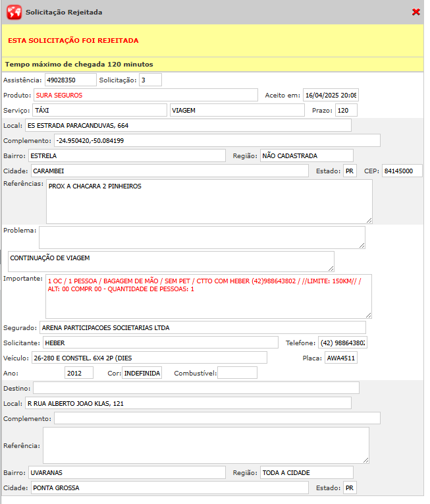Click the Telefone field

pos(342,343)
